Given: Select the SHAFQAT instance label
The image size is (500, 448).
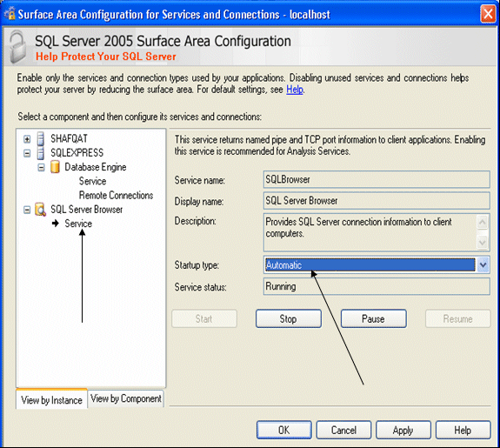Looking at the screenshot, I should click(x=69, y=139).
